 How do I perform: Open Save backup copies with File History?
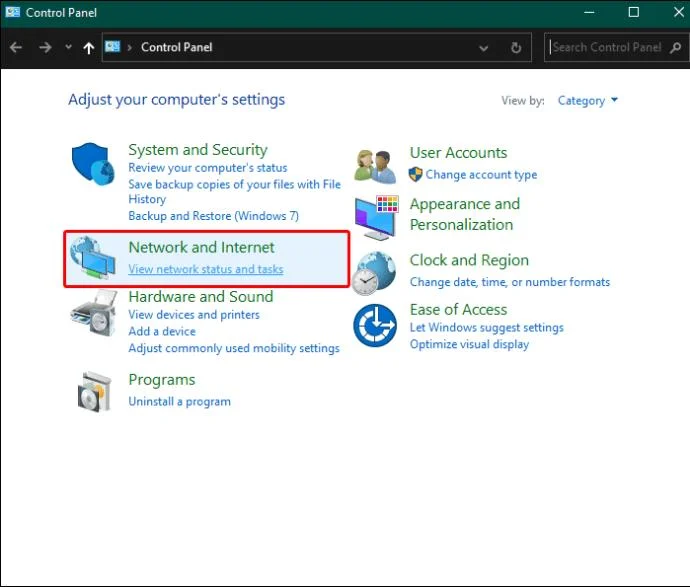[x=235, y=191]
